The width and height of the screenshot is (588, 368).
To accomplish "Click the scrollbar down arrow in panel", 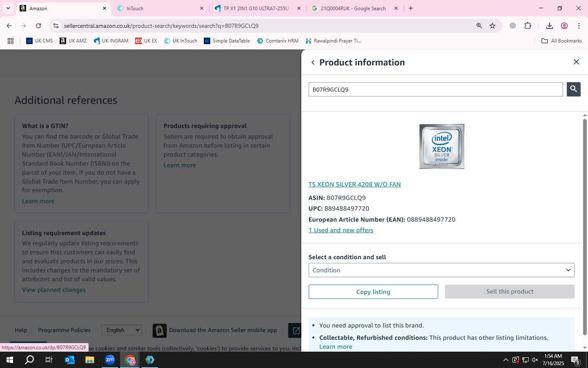I will point(585,348).
